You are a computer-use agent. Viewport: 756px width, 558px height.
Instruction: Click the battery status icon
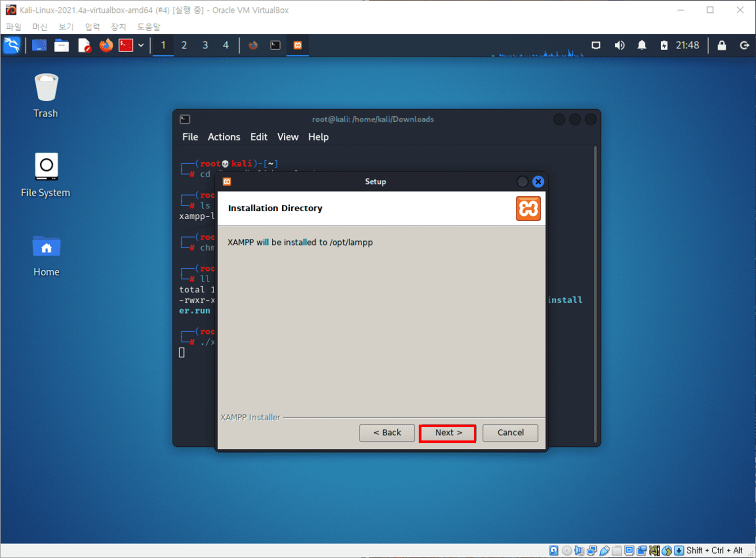point(664,45)
